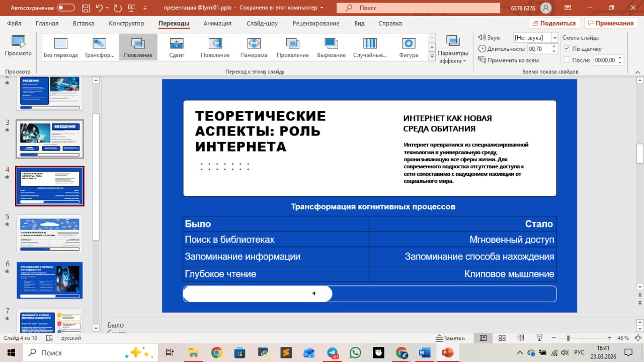Viewport: 644px width, 362px height.
Task: Select the Проявление transition
Action: [293, 48]
